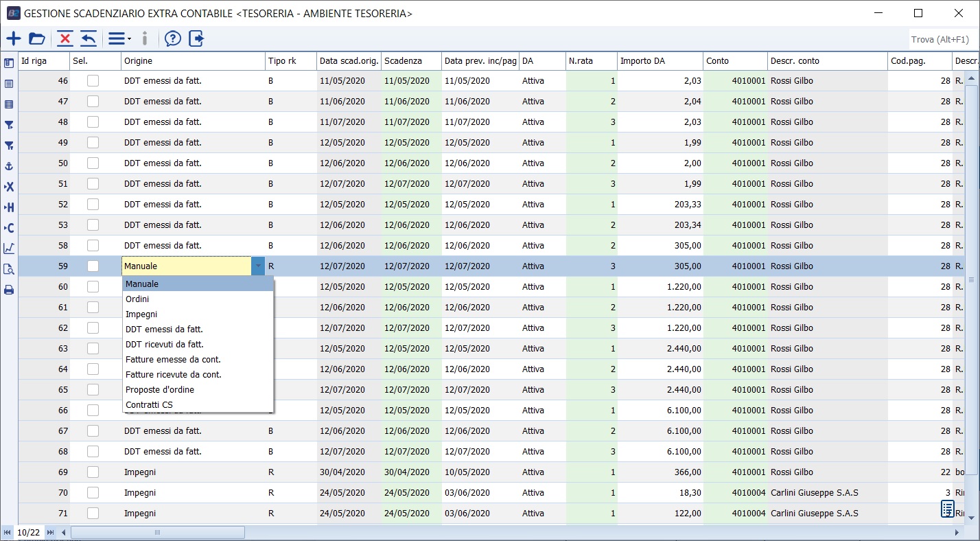Click the horizontal scrollbar thumb

(x=158, y=532)
